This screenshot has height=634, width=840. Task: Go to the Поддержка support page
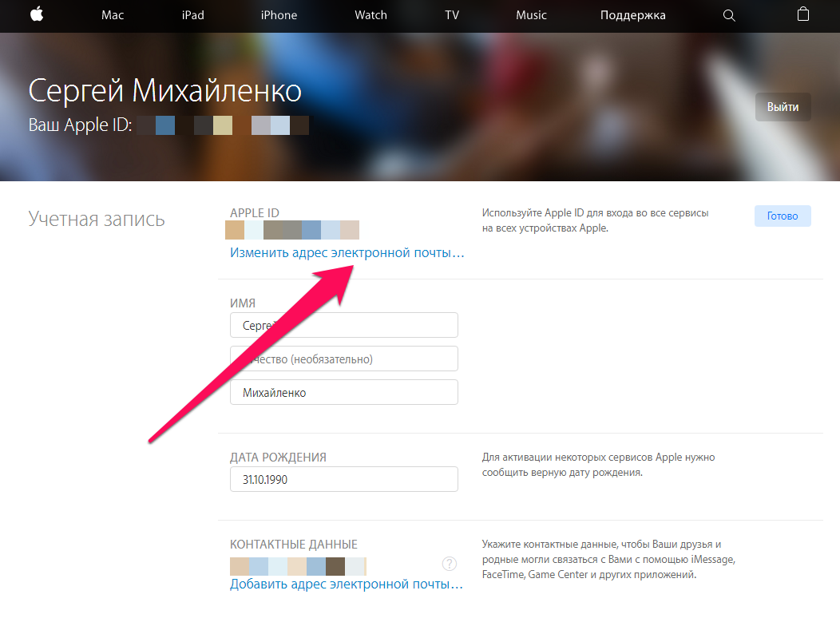coord(632,15)
